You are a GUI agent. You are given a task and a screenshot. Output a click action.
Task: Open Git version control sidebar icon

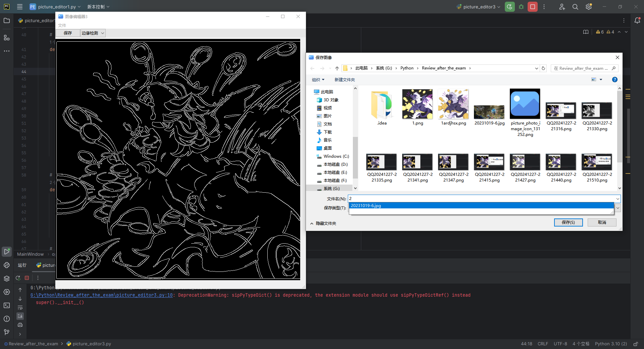point(7,332)
